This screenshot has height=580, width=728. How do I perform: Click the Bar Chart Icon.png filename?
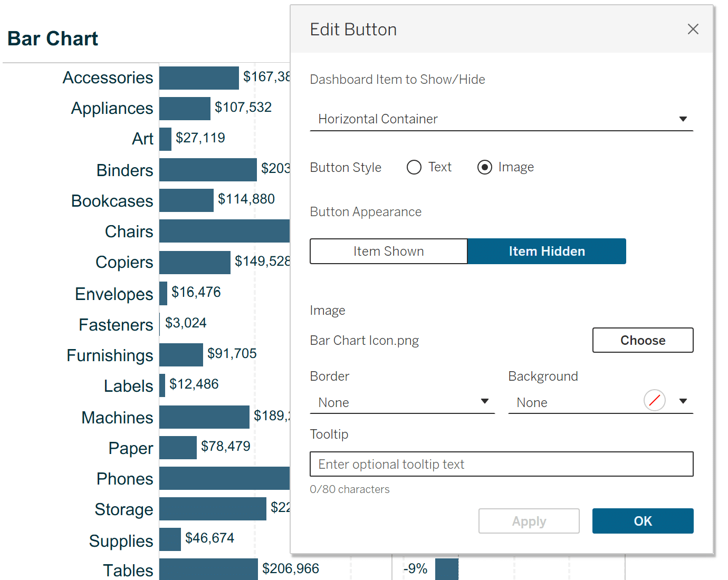point(365,341)
